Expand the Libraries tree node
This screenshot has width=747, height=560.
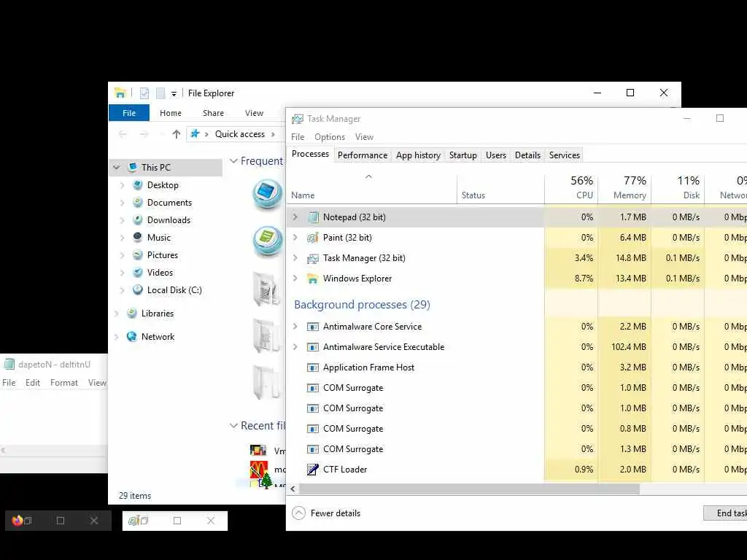point(117,314)
